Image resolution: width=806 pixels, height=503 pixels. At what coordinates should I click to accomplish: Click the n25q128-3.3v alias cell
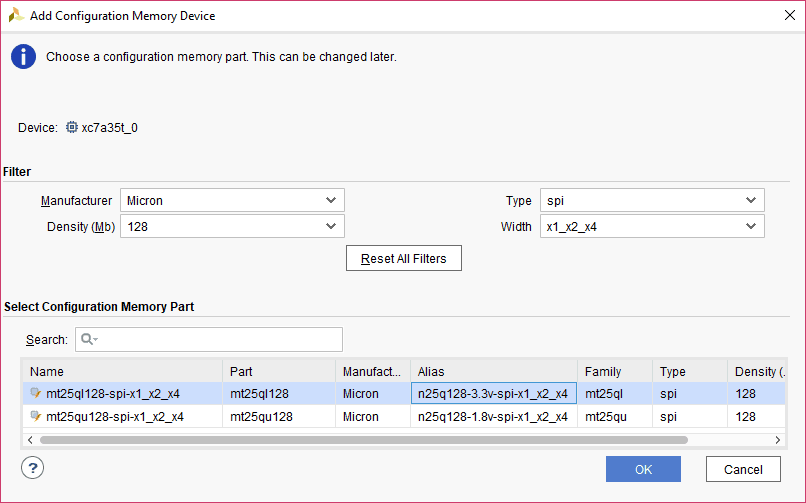(493, 393)
